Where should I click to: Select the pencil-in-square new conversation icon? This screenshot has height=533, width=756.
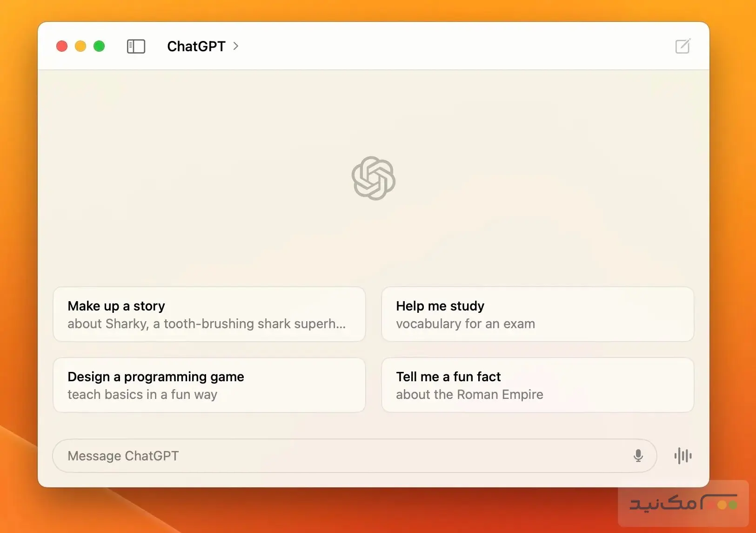pyautogui.click(x=682, y=46)
